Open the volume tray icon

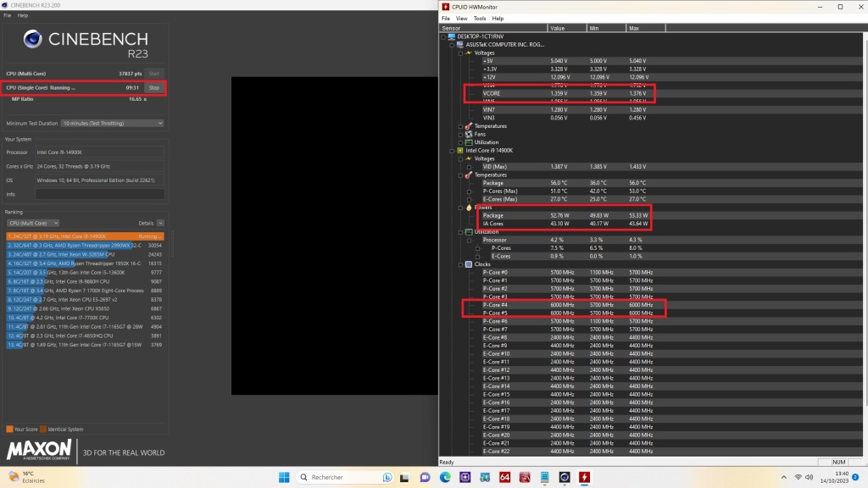click(809, 478)
